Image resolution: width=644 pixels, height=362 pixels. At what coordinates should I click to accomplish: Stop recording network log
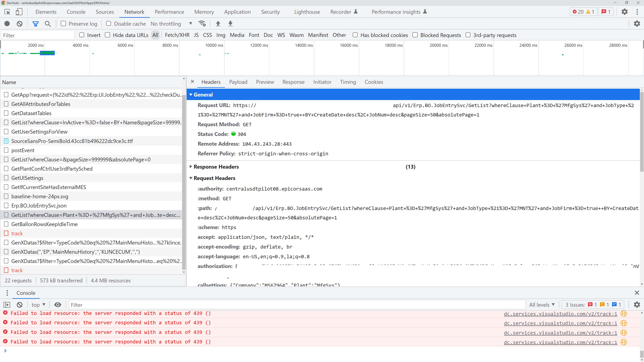[7, 23]
